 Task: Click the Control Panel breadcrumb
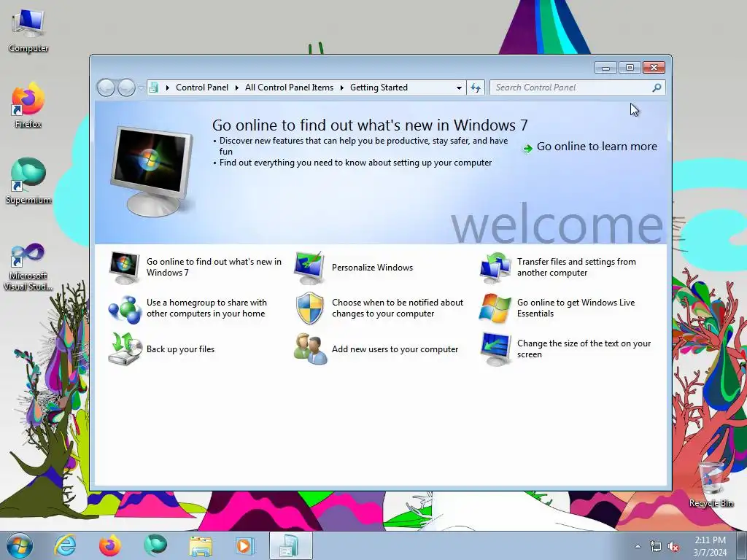click(202, 87)
